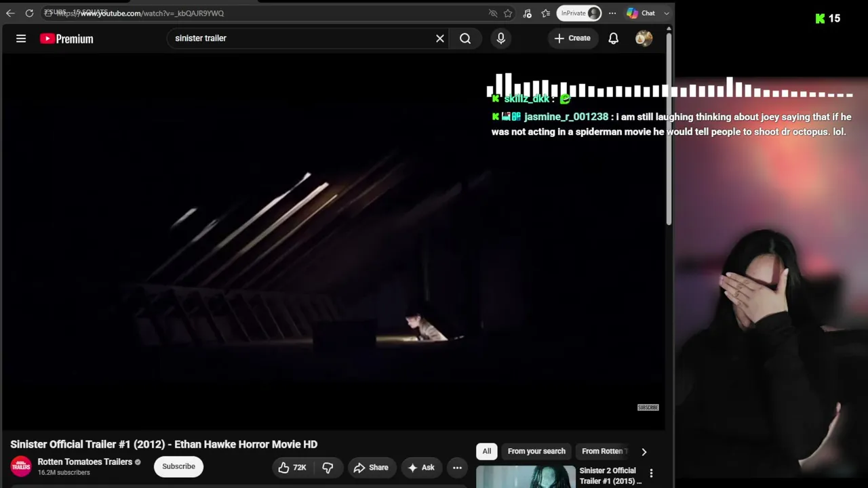
Task: Click the video player area
Action: pos(332,243)
